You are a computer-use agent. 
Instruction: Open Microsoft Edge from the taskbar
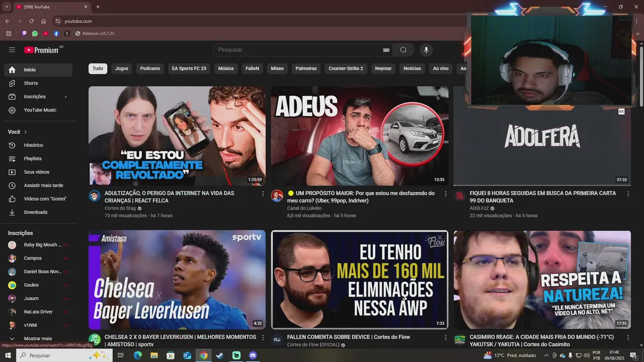click(x=137, y=355)
